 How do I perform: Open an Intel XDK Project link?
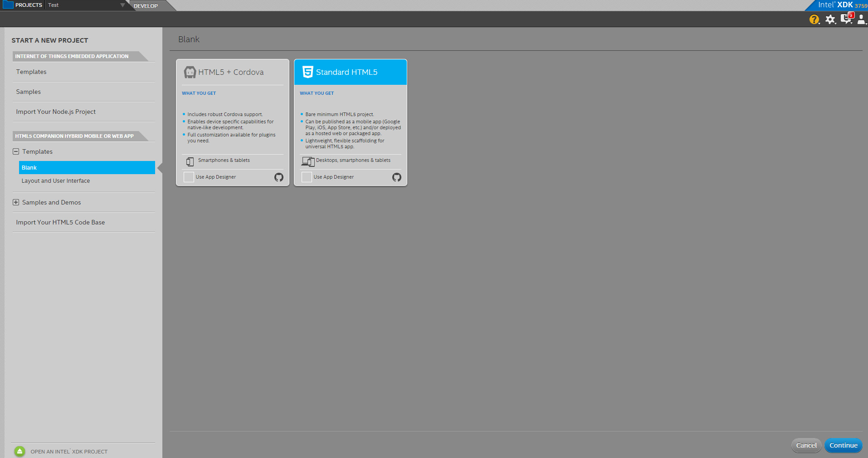coord(69,452)
